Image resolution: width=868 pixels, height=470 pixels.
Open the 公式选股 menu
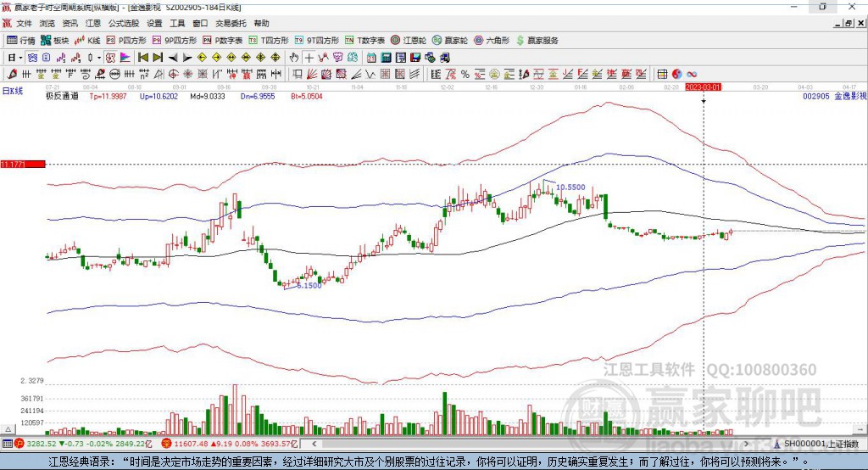pyautogui.click(x=124, y=23)
